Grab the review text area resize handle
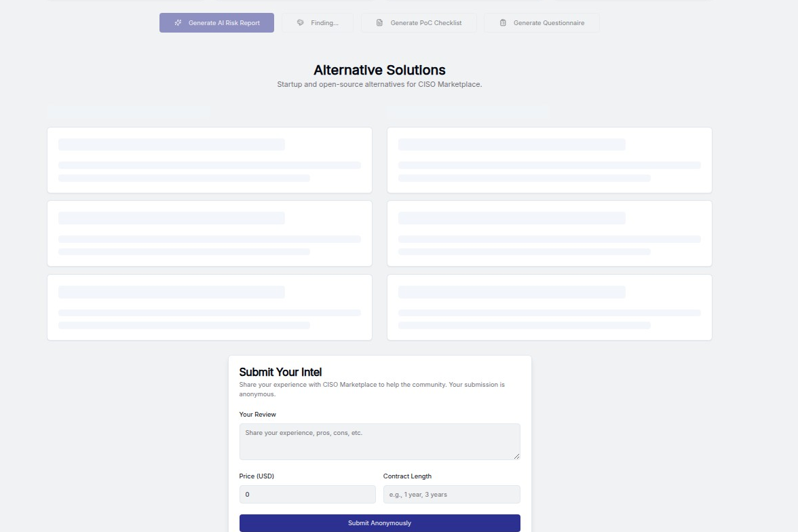Screen dimensions: 798x532 pyautogui.click(x=516, y=456)
